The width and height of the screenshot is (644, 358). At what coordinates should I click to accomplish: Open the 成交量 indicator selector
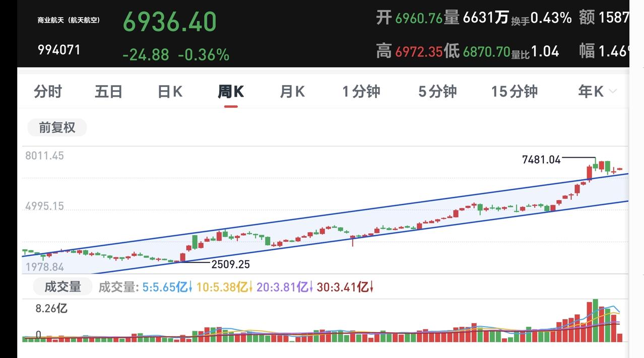point(62,287)
